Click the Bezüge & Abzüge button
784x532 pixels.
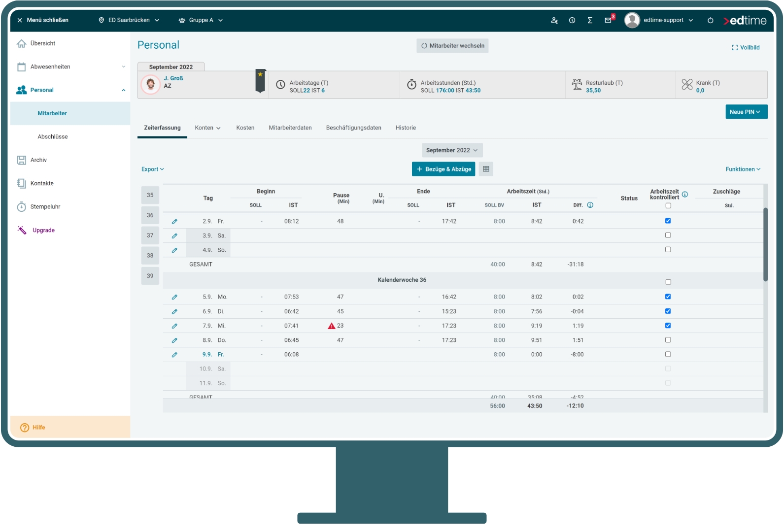coord(443,169)
